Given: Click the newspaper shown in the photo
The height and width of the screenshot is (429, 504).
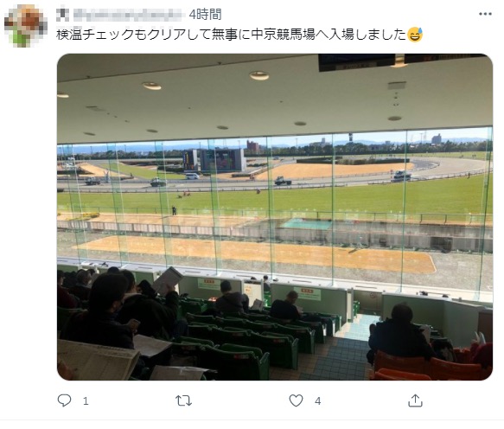Looking at the screenshot, I should click(98, 360).
